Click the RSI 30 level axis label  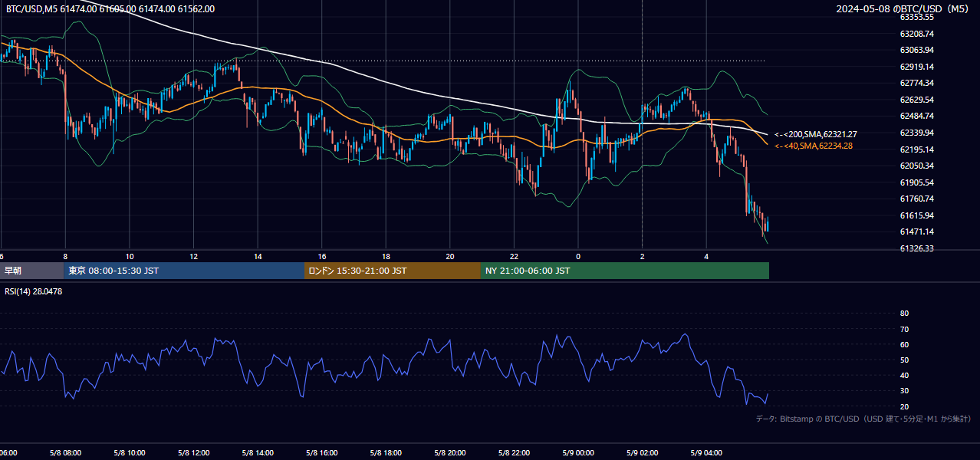point(904,391)
